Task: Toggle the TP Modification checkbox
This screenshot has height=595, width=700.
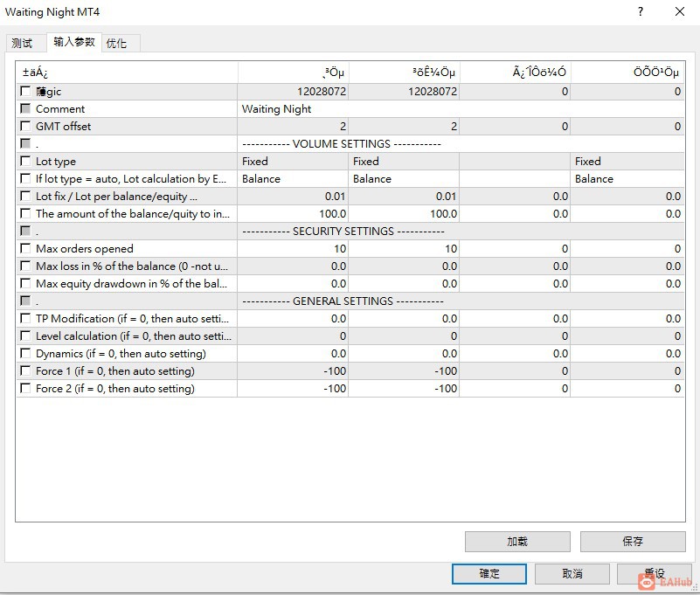Action: (25, 318)
